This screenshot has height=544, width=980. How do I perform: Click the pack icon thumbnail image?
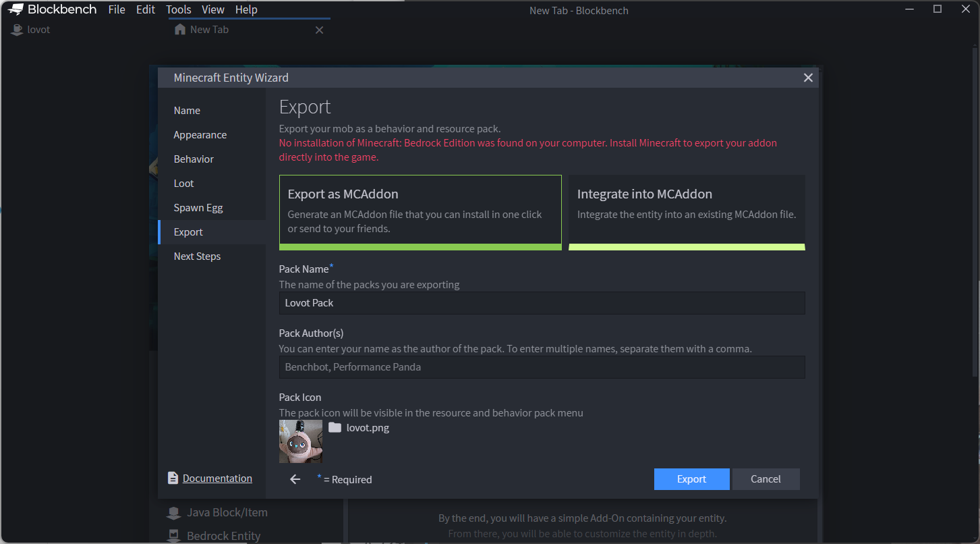tap(301, 441)
